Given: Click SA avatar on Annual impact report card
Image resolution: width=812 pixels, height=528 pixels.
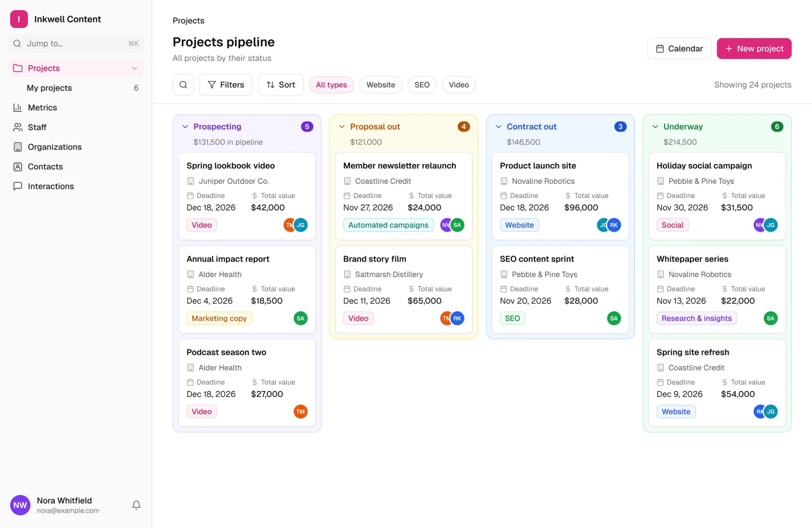Looking at the screenshot, I should (x=300, y=318).
